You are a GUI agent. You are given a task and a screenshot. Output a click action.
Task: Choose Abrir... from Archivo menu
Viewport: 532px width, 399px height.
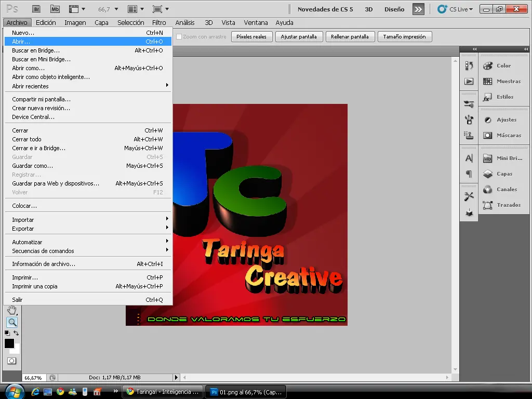88,42
